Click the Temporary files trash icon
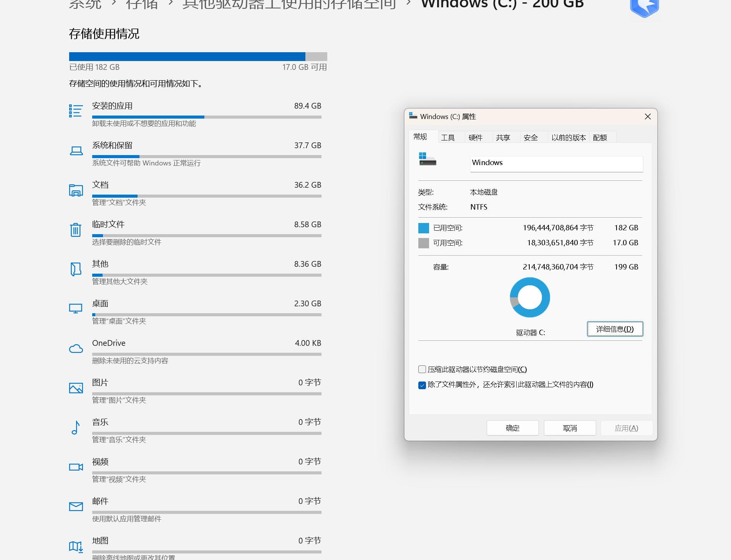Screen dimensions: 731x560 76,230
